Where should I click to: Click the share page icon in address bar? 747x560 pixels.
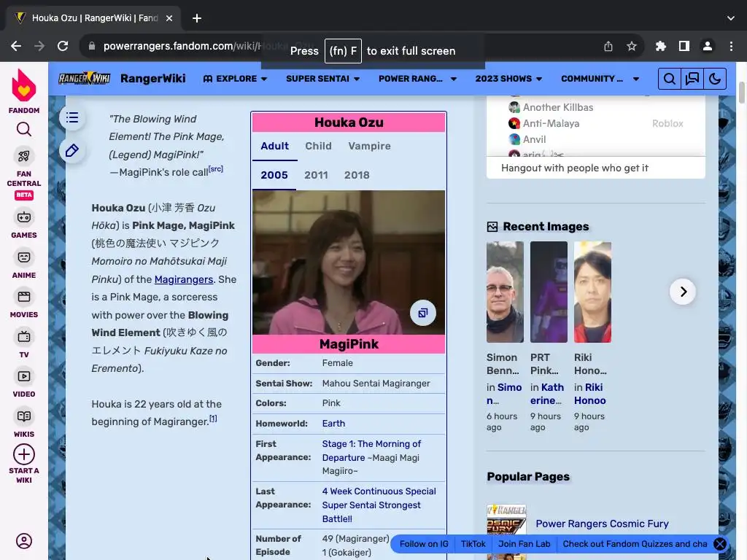[x=608, y=46]
